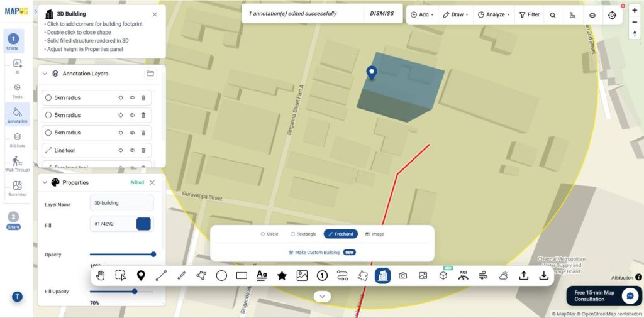Zoom to the Line tool layer
Screen dimensions: 644x318
click(121, 150)
